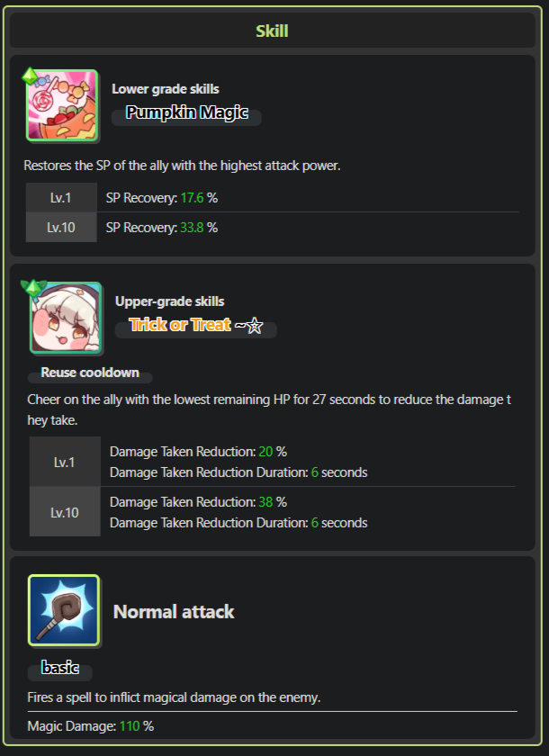Click the Trick or Treat character portrait icon
549x756 pixels.
click(66, 318)
